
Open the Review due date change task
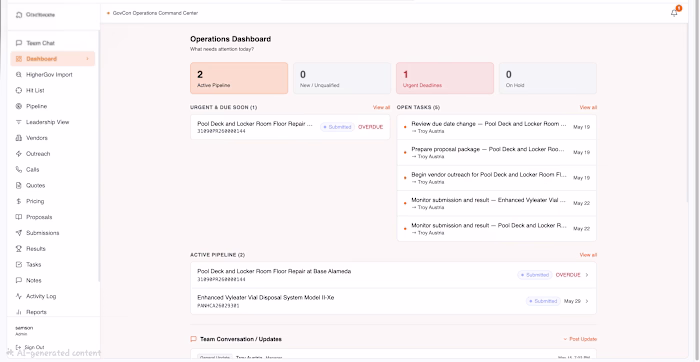[496, 127]
